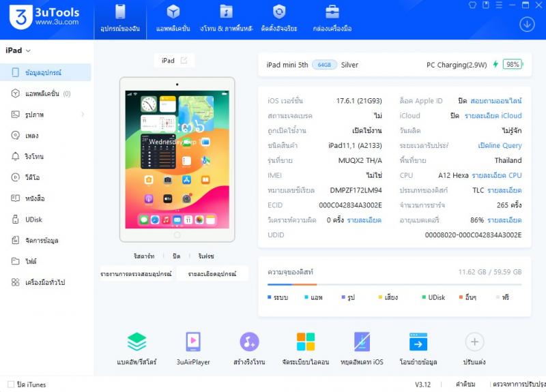This screenshot has height=392, width=546.
Task: Click รีเฟรช refresh button
Action: pos(206,256)
